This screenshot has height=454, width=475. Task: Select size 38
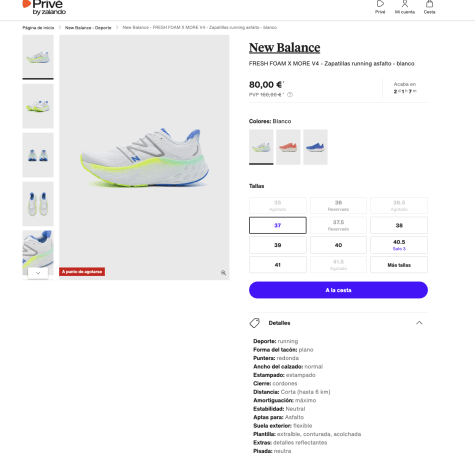pos(399,225)
